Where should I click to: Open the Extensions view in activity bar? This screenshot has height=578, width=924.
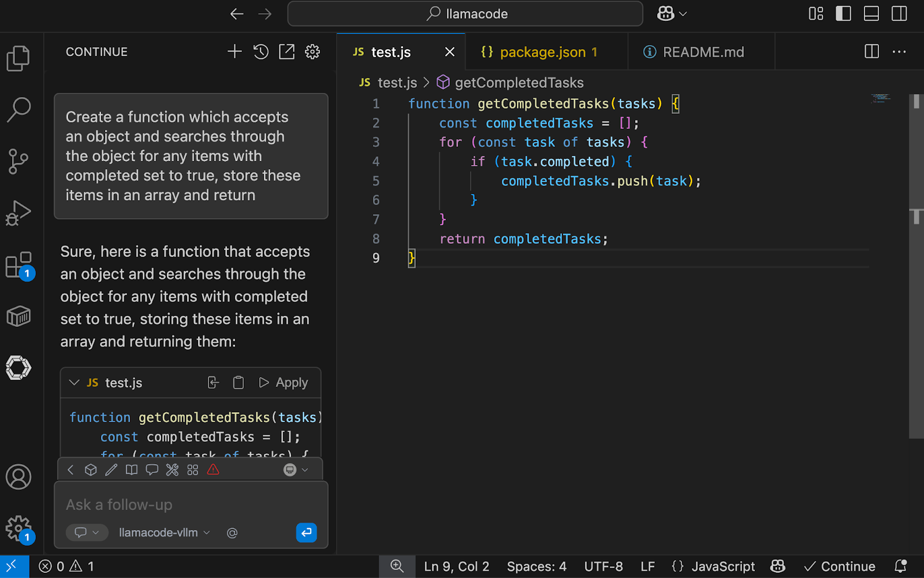point(18,265)
